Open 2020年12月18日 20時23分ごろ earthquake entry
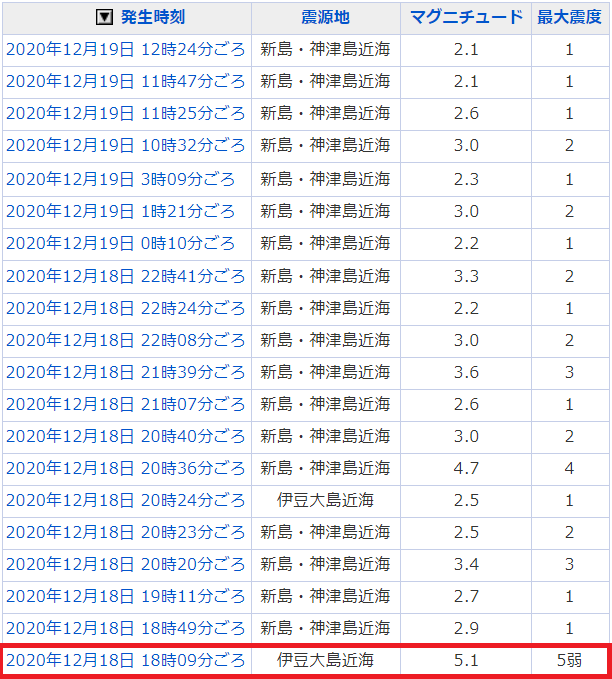Viewport: 612px width, 679px height. (x=126, y=532)
